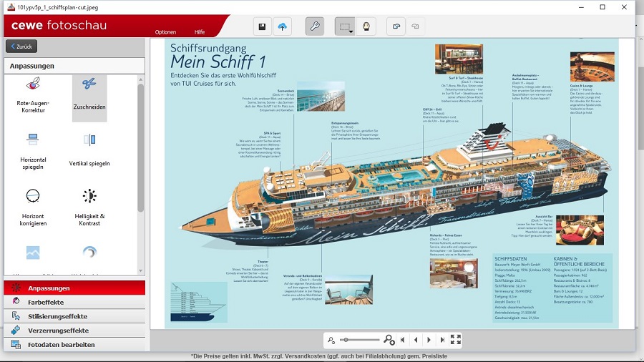Toggle fullscreen view icon
This screenshot has height=362, width=644.
coord(456,339)
